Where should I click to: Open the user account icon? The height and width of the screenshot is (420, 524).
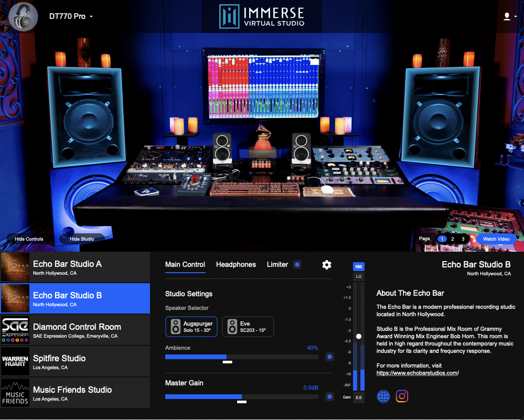coord(507,16)
